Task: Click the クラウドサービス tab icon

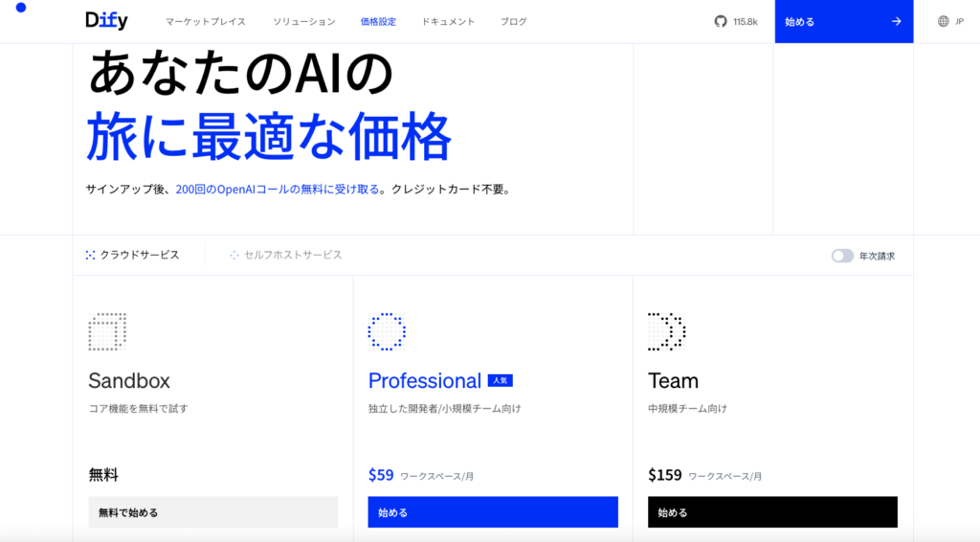Action: coord(90,255)
